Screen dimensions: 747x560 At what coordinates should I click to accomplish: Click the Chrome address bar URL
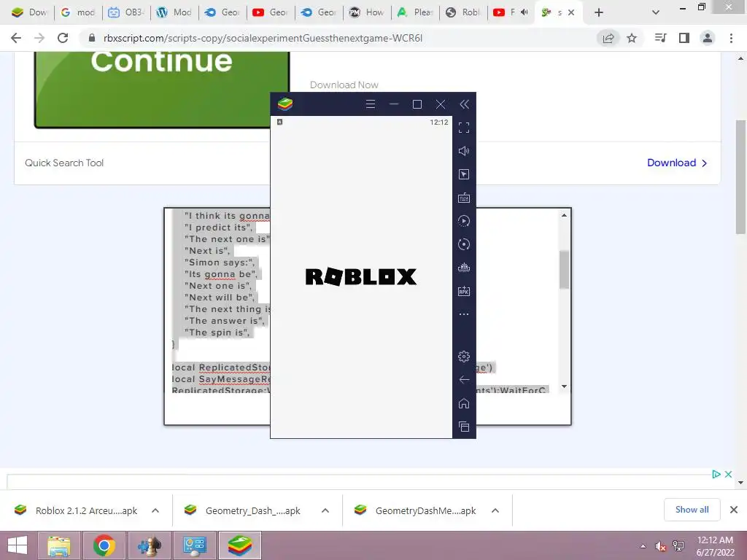(x=263, y=38)
